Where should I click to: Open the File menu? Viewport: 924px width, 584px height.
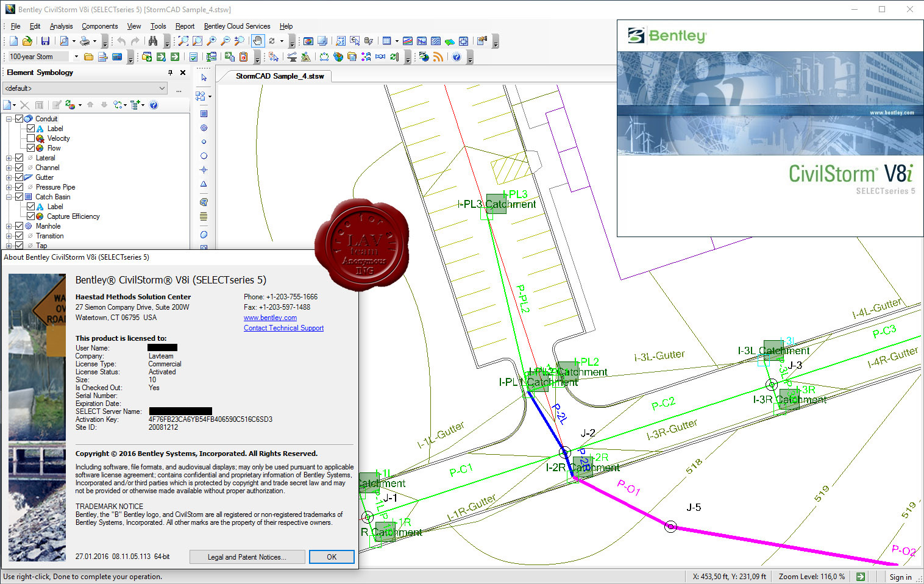15,26
